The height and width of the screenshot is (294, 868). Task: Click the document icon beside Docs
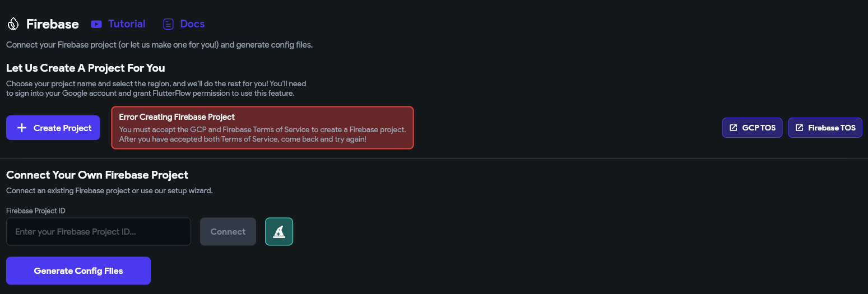(x=168, y=24)
